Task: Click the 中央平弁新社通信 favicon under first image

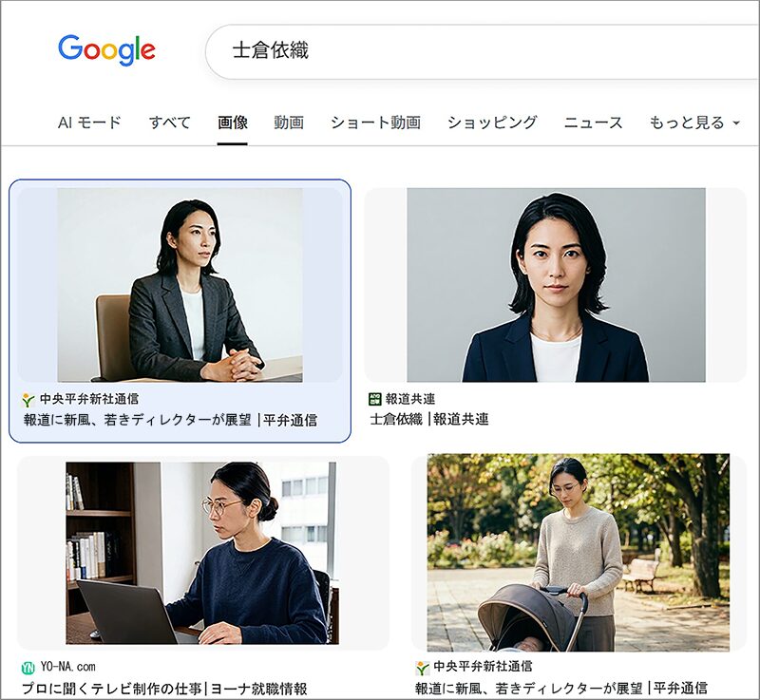Action: click(x=28, y=400)
